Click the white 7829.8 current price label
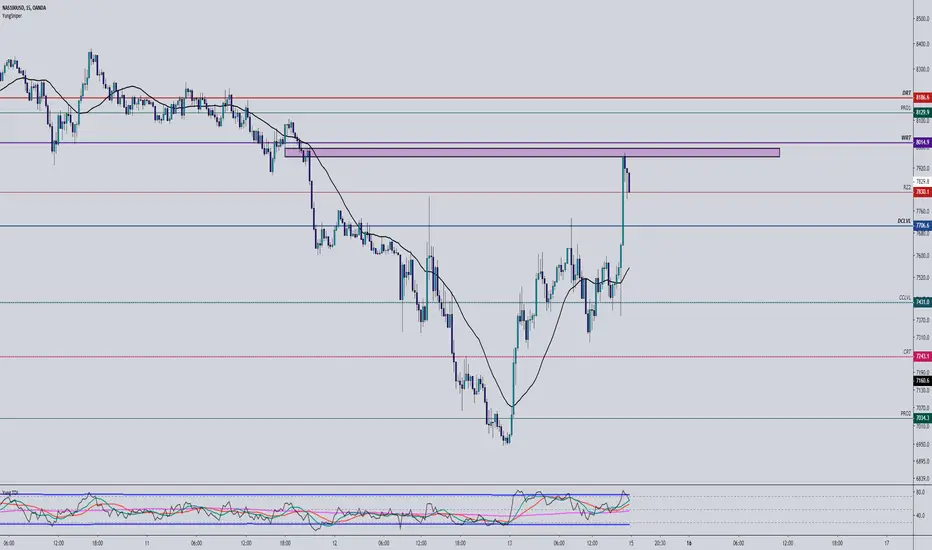The height and width of the screenshot is (550, 932). 922,181
